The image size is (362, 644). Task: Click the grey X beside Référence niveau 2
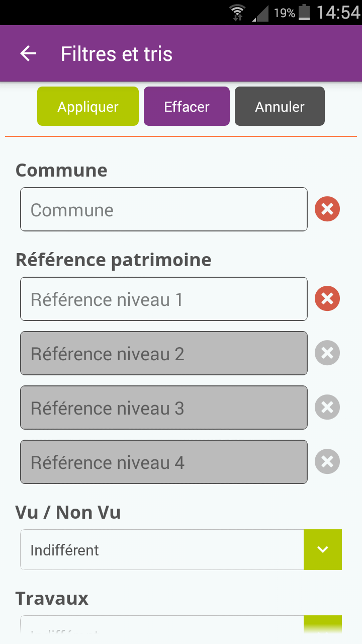tap(327, 353)
